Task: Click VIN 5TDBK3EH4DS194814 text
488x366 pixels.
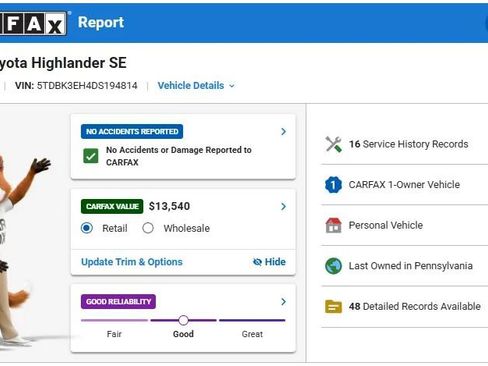Action: pyautogui.click(x=76, y=86)
